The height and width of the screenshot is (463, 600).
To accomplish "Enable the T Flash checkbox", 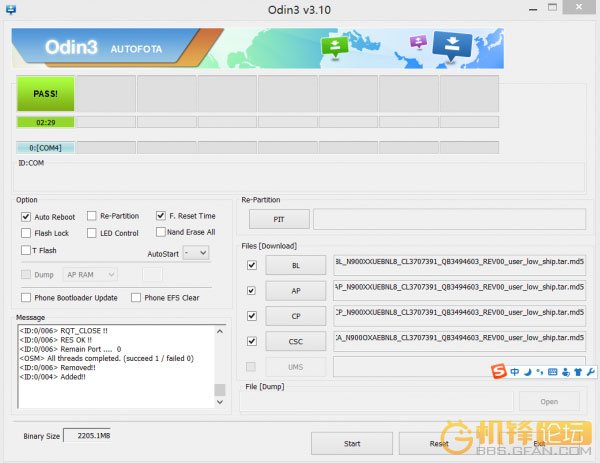I will [x=26, y=250].
